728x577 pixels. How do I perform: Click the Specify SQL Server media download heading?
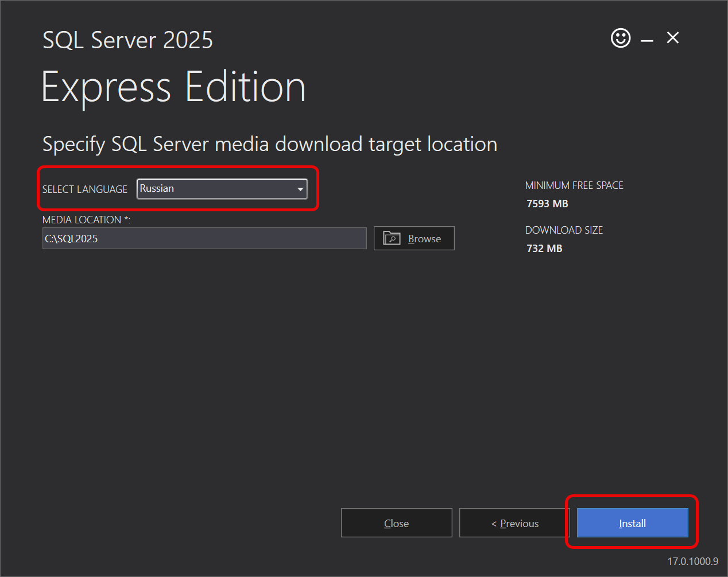click(270, 144)
